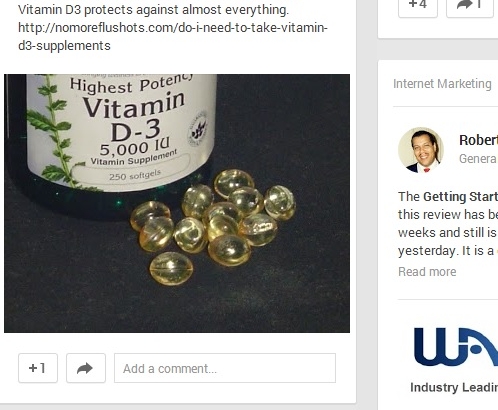The height and width of the screenshot is (410, 498).
Task: Click the Robert author name
Action: click(478, 140)
